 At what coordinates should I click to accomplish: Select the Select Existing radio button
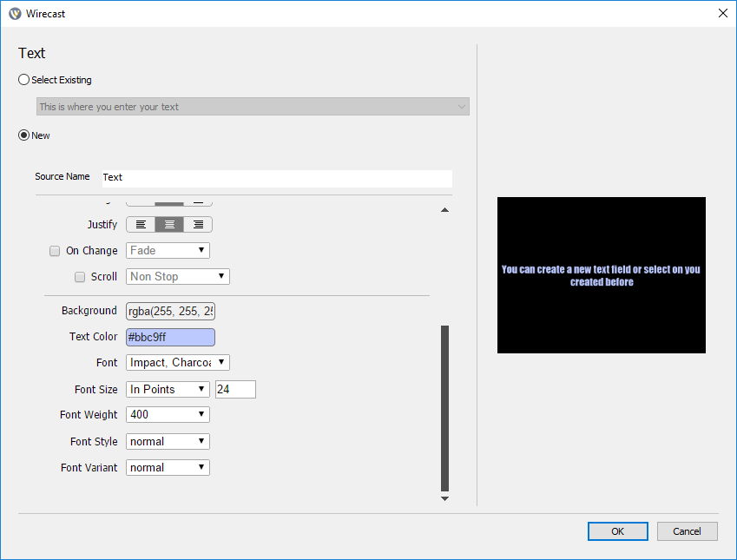click(23, 79)
